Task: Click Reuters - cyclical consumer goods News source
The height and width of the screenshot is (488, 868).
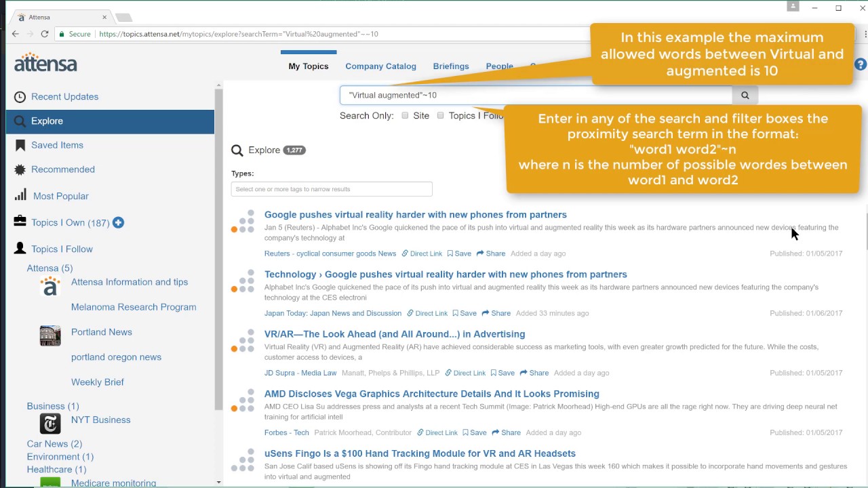Action: (330, 253)
